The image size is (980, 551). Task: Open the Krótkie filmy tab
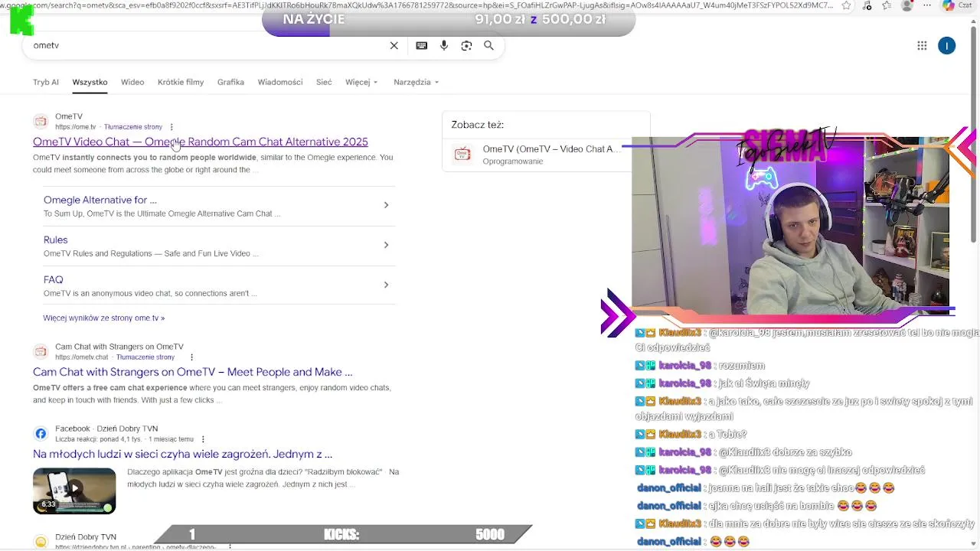coord(181,82)
